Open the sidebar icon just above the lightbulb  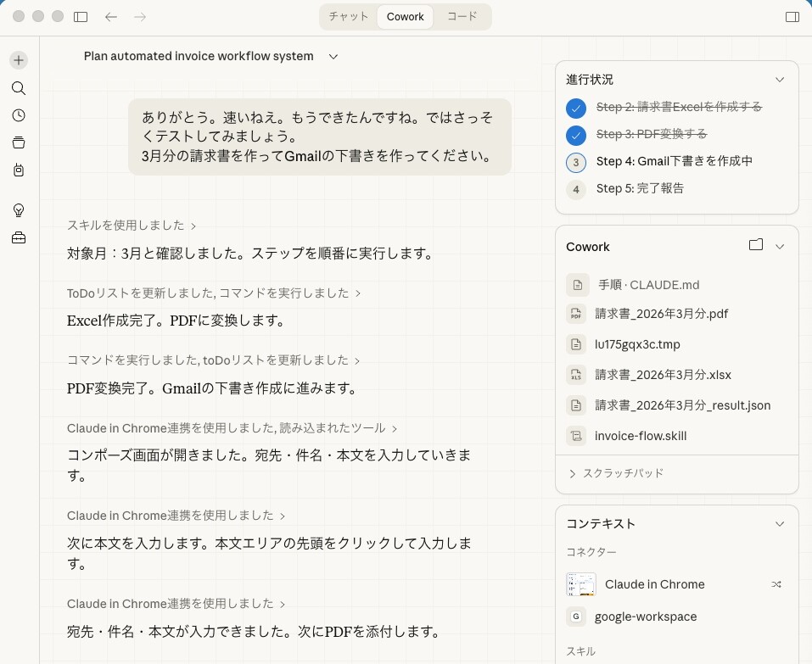click(x=19, y=170)
